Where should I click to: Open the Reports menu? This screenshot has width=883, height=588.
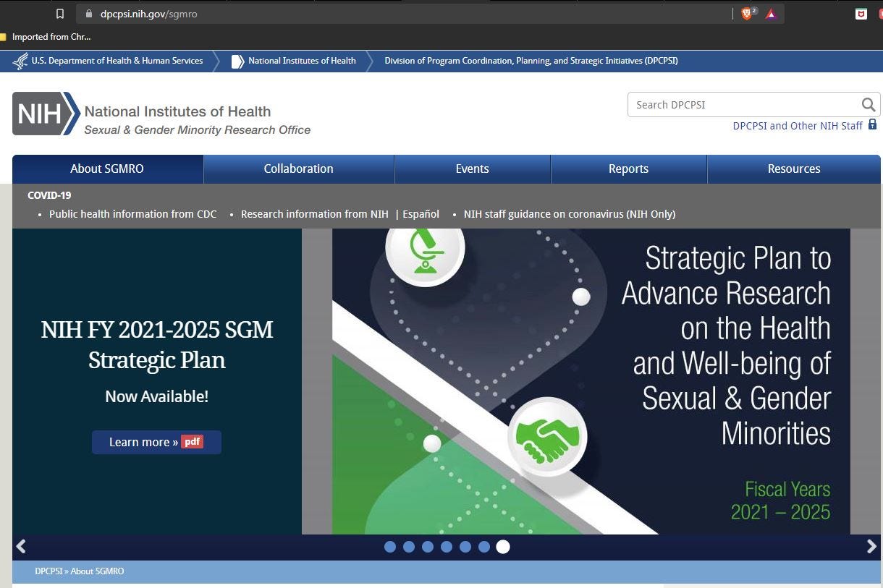pyautogui.click(x=629, y=169)
